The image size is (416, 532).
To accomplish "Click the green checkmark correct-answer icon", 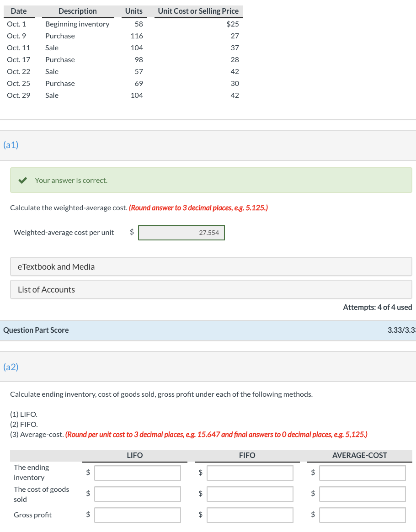I will [x=23, y=180].
